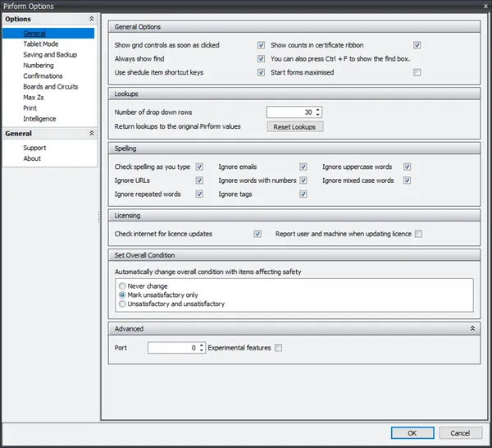492x448 pixels.
Task: Open the Max Zs options page
Action: click(34, 98)
